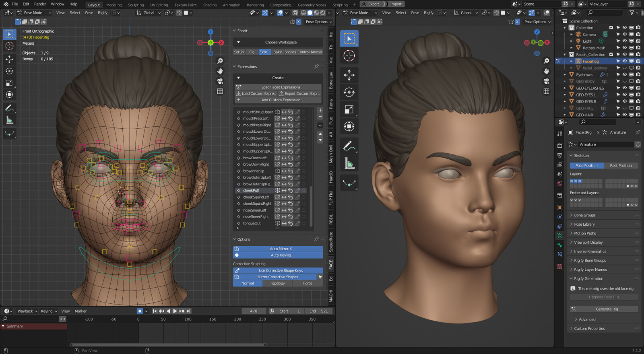Image resolution: width=644 pixels, height=354 pixels.
Task: Open the outliner filter icon
Action: point(633,13)
